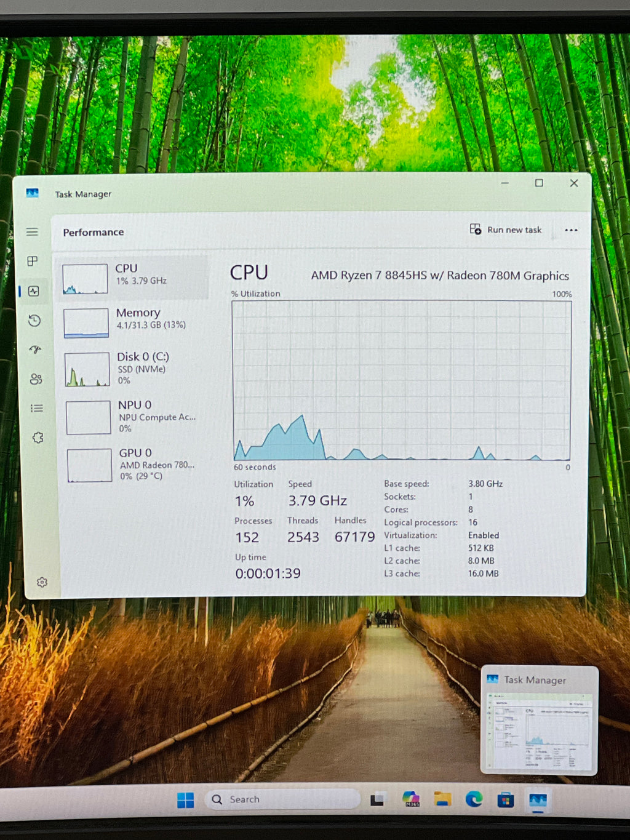Open the three-dot more options menu
The width and height of the screenshot is (630, 840).
571,230
